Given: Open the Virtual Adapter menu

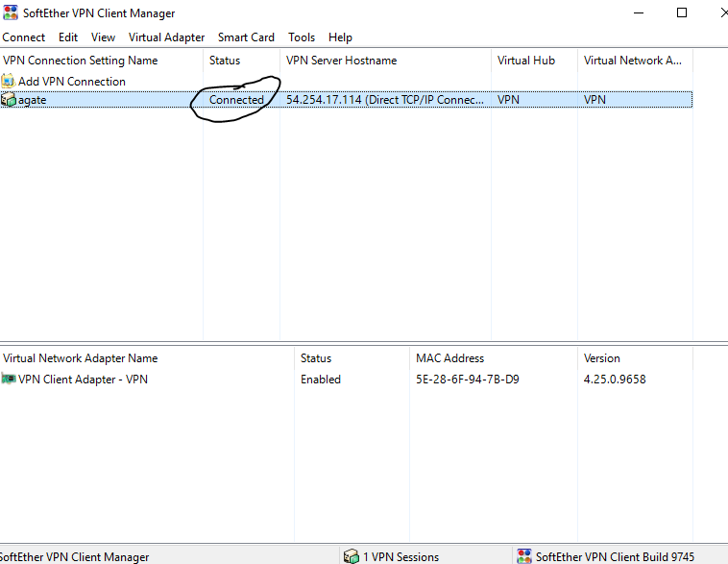Looking at the screenshot, I should coord(166,37).
